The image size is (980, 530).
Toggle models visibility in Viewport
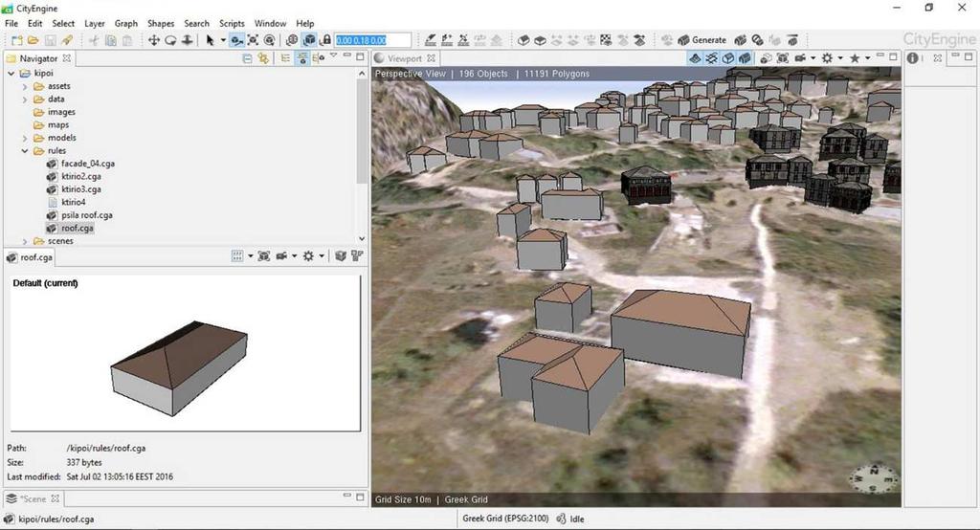(745, 58)
